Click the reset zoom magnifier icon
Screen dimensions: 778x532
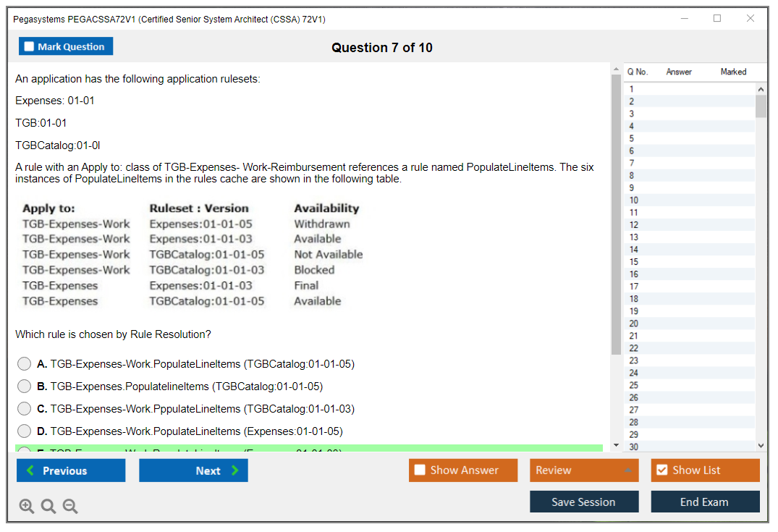(x=48, y=507)
